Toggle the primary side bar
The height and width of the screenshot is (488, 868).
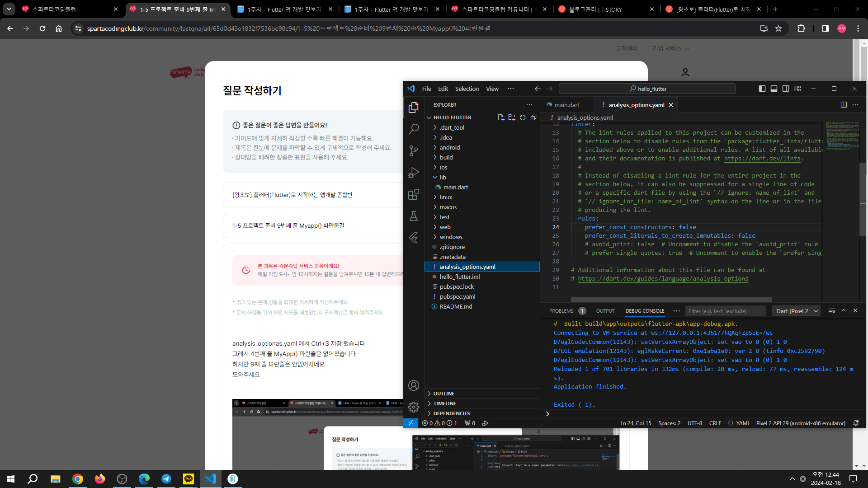pos(762,89)
